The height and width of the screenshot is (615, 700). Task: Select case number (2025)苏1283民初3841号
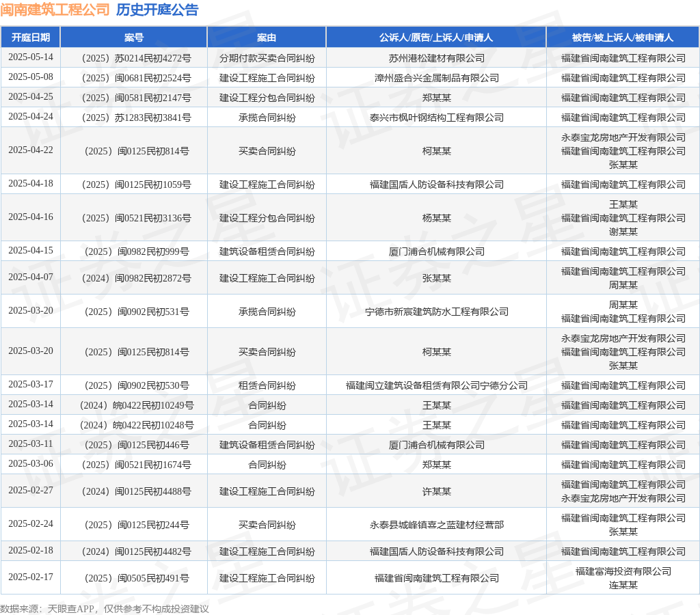tap(136, 118)
